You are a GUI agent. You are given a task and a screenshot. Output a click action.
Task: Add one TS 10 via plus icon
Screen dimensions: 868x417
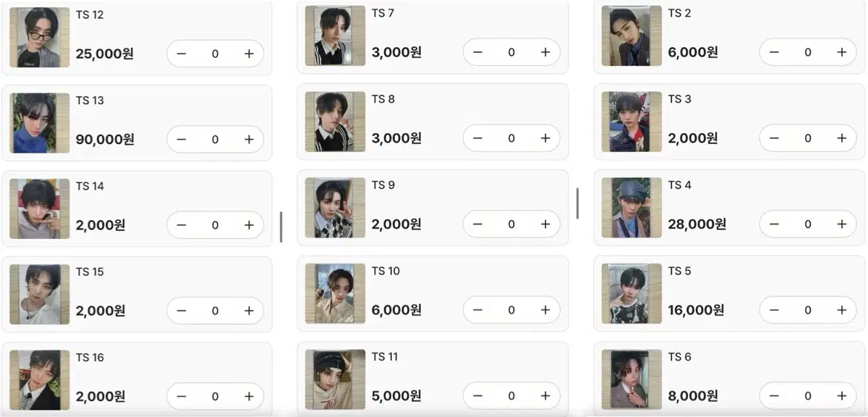(x=545, y=310)
